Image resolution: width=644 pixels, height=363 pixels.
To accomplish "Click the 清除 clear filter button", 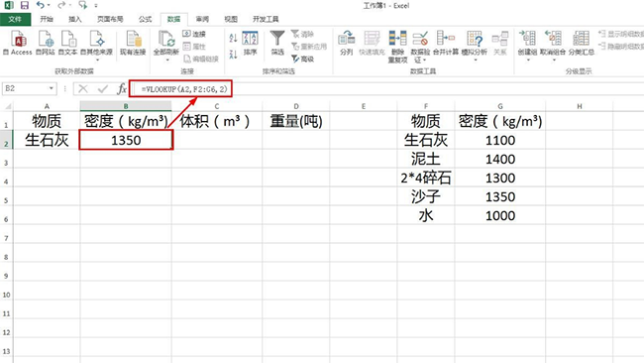I will [303, 34].
